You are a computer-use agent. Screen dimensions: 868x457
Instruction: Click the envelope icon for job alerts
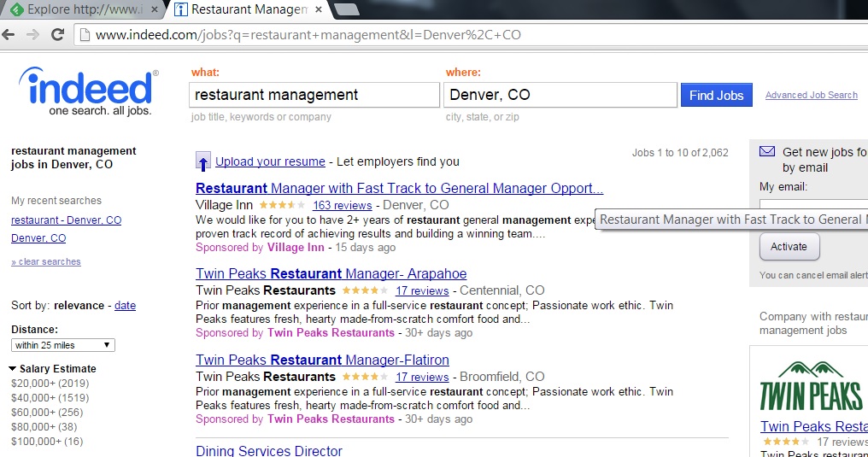click(x=767, y=152)
